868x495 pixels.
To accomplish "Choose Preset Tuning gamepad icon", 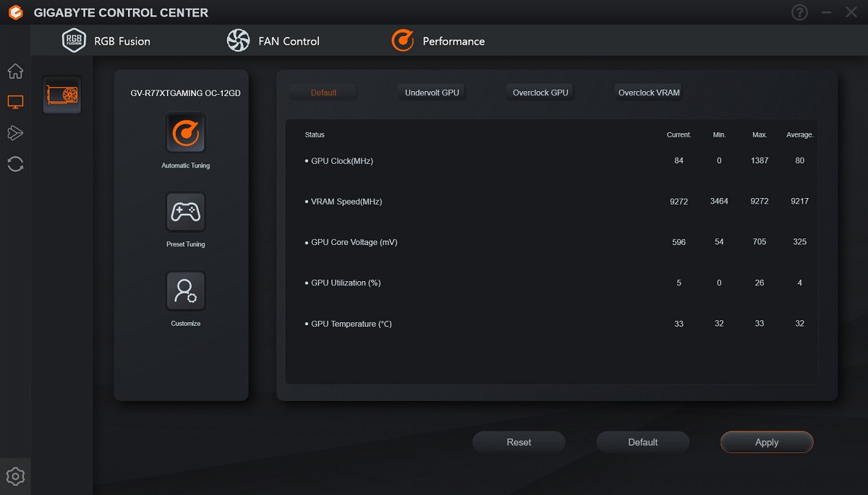I will point(186,212).
